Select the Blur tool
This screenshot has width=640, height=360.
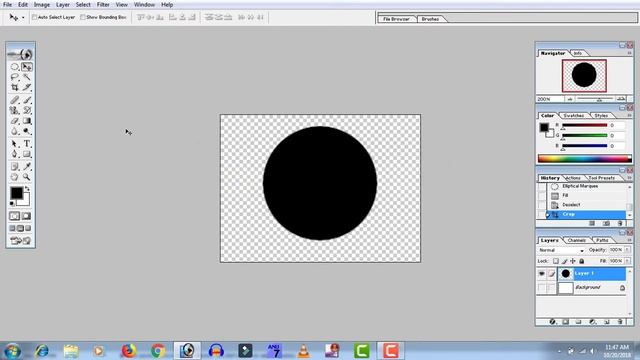[x=15, y=131]
